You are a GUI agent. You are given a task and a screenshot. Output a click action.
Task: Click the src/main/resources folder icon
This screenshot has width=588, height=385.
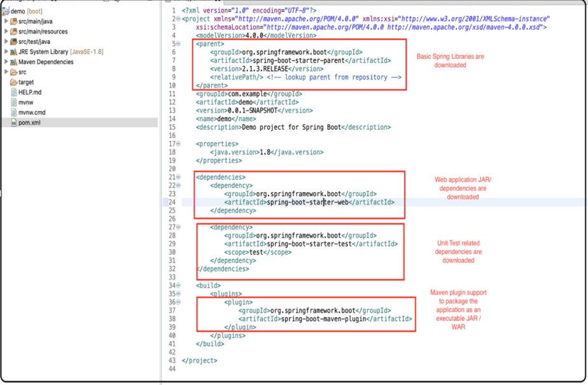tap(15, 32)
